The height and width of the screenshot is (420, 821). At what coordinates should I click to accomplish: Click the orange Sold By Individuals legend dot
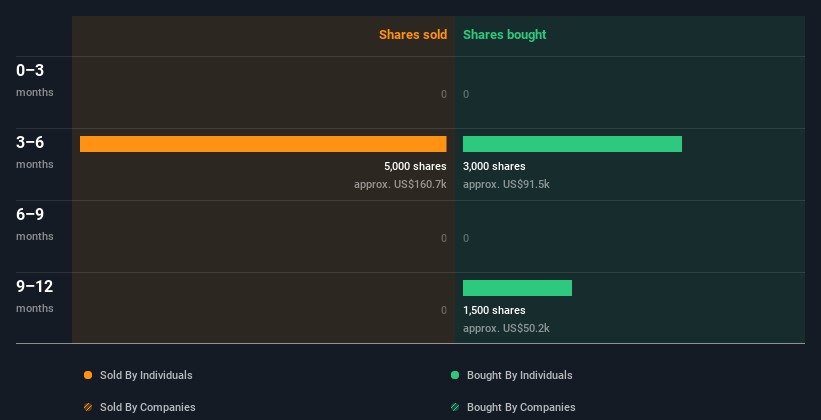tap(88, 375)
